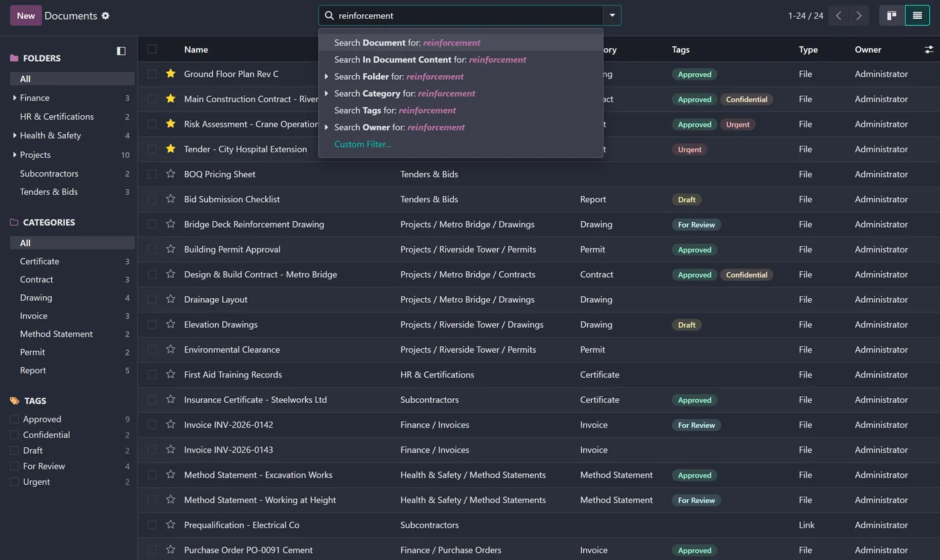The image size is (940, 560).
Task: Choose Search Document for reinforcement
Action: pos(461,42)
